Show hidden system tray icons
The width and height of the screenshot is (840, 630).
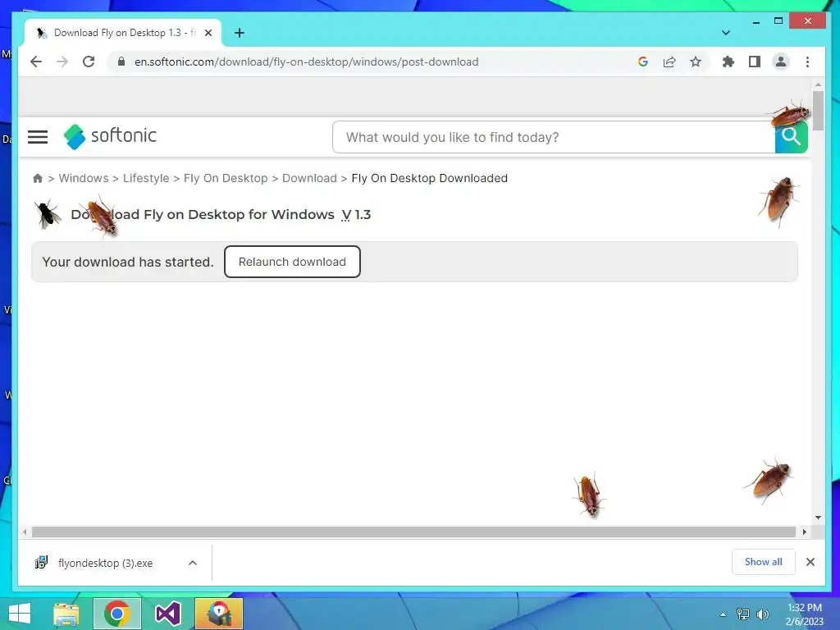point(724,614)
